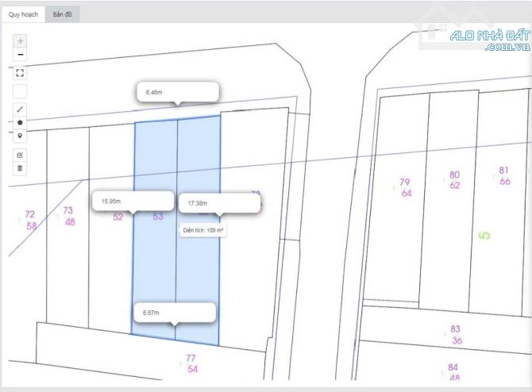Select the draw line measurement tool
Viewport: 532px width, 392px height.
click(x=20, y=110)
